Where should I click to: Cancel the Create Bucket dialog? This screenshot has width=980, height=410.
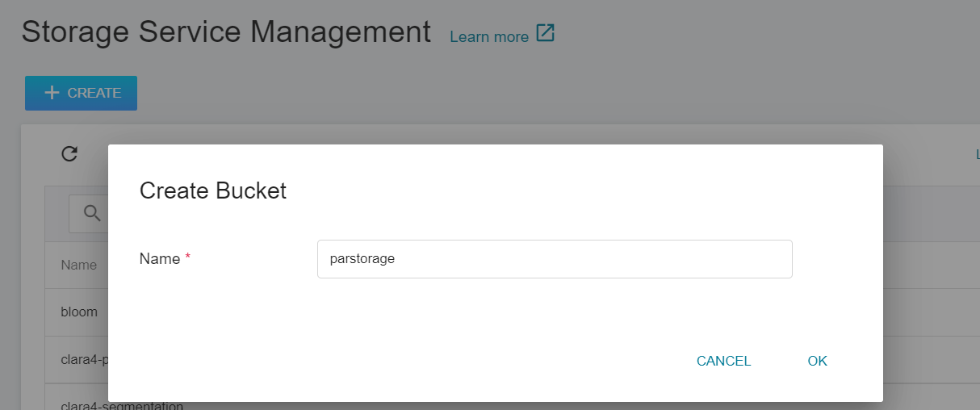click(x=723, y=361)
